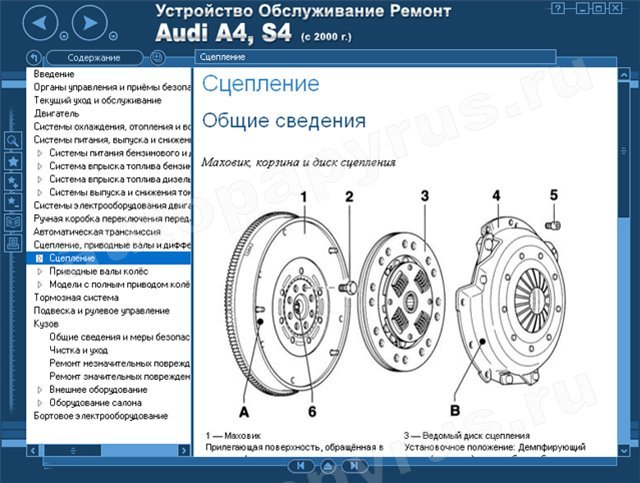Click the return arrow icon beside Содержание
This screenshot has height=483, width=640.
click(34, 58)
